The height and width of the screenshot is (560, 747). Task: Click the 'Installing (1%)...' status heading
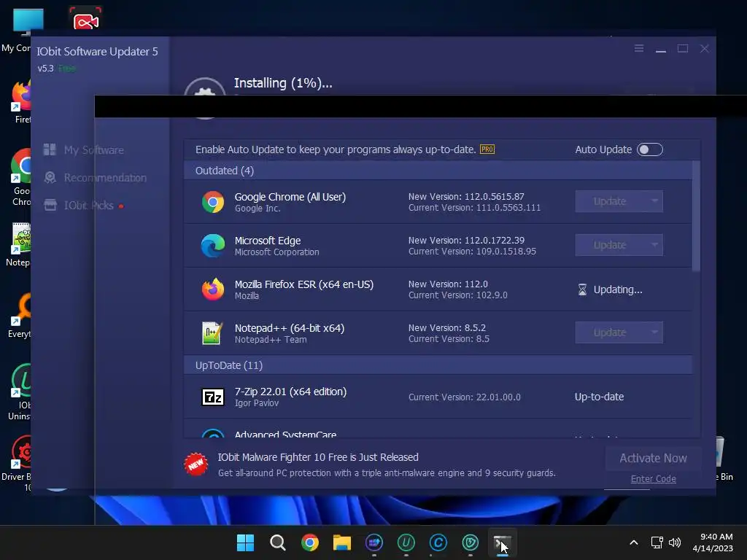click(x=283, y=83)
